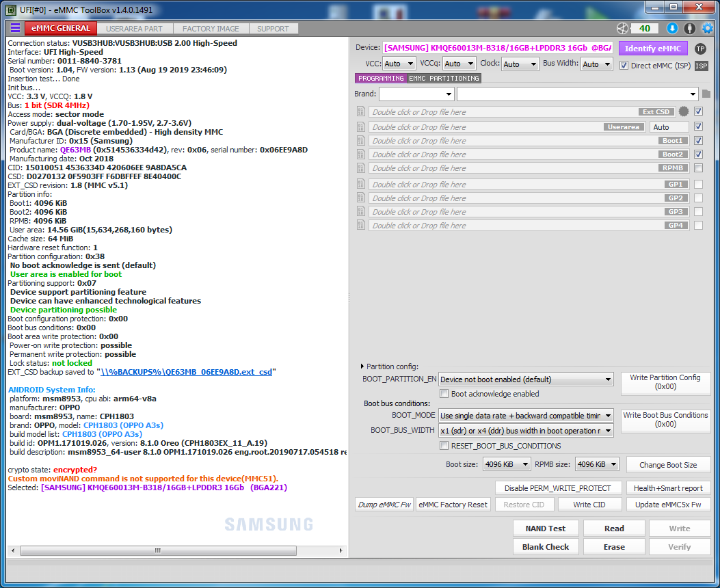This screenshot has width=720, height=588.
Task: Click Change Boot Size button
Action: click(668, 465)
